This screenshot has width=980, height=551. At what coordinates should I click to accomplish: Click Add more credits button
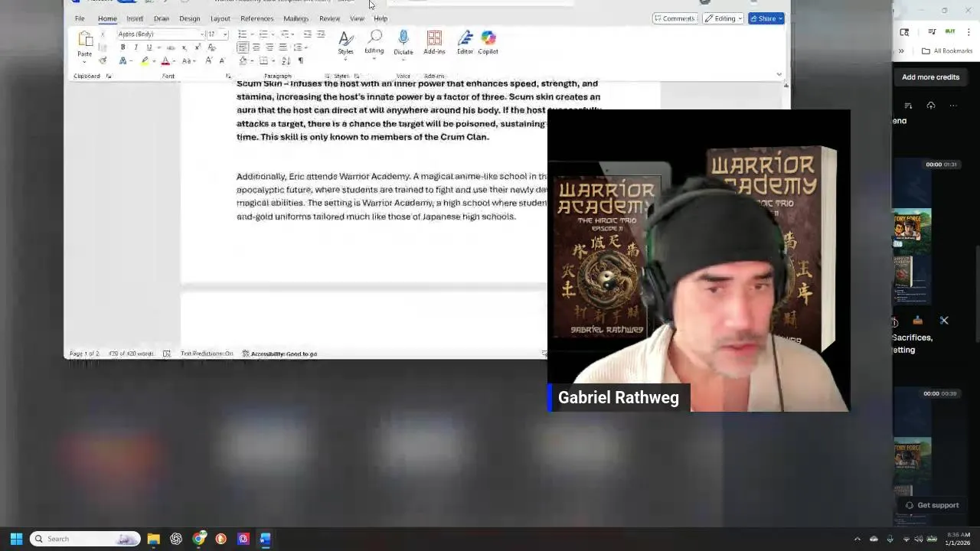(930, 77)
